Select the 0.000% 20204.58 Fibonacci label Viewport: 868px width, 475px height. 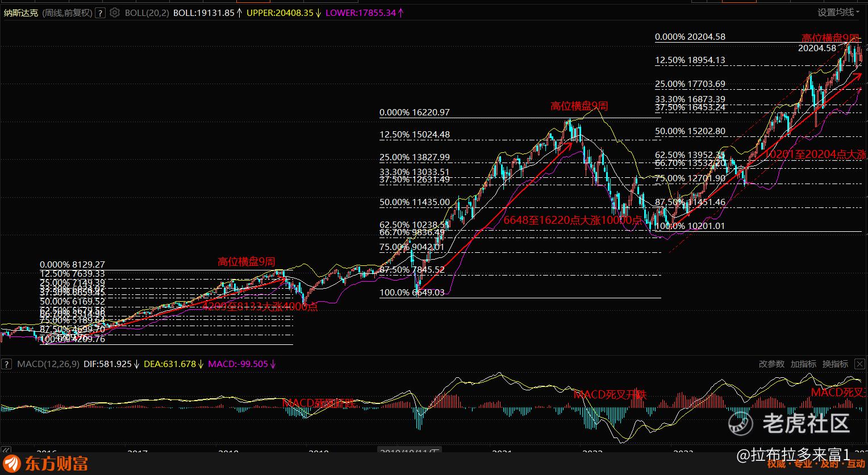[x=690, y=36]
